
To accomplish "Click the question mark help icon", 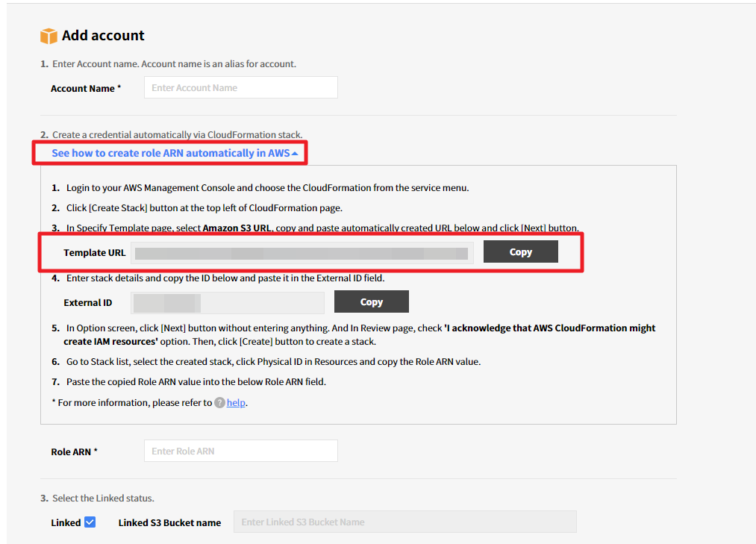I will point(219,403).
